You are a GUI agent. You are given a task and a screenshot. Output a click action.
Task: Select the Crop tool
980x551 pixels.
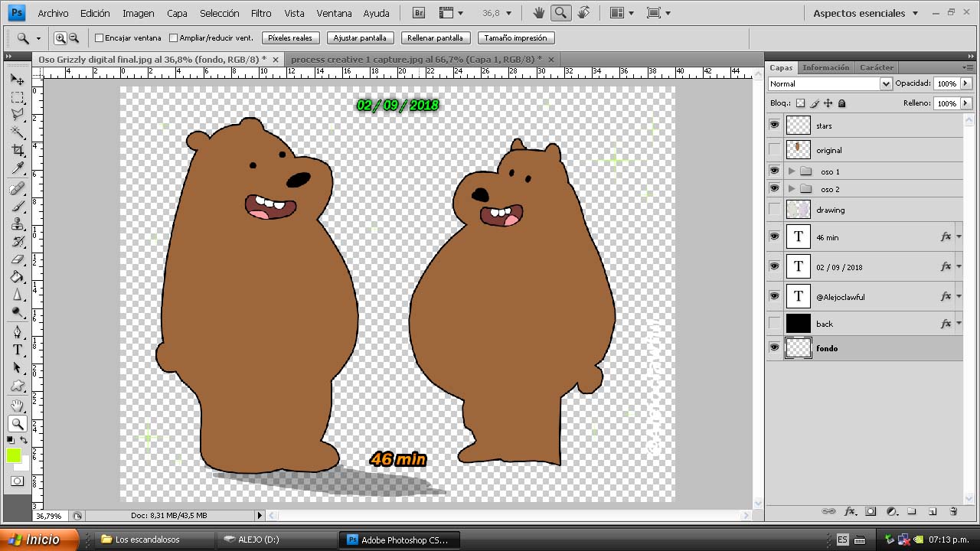tap(18, 150)
